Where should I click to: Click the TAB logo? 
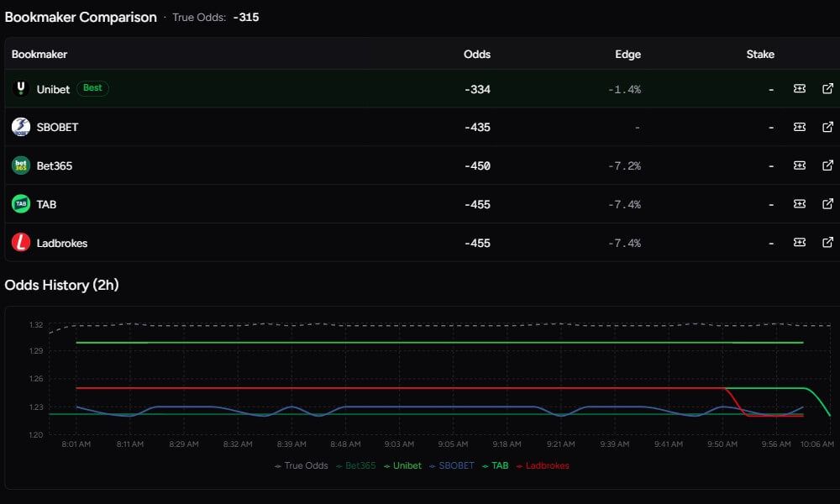pyautogui.click(x=19, y=203)
